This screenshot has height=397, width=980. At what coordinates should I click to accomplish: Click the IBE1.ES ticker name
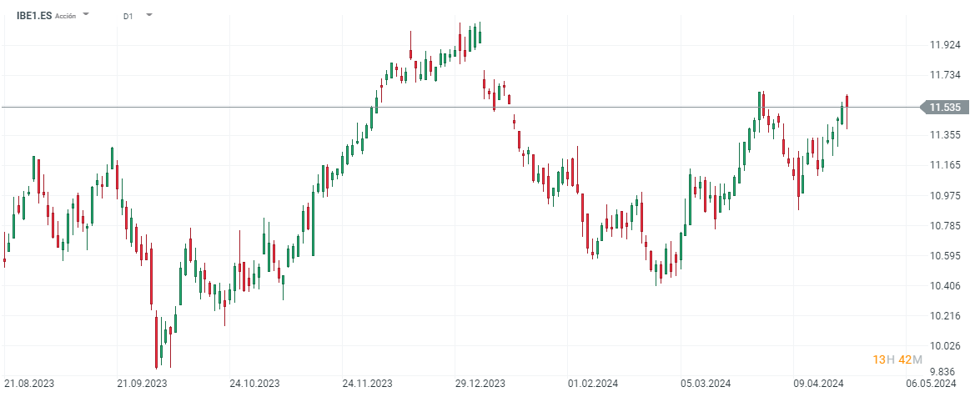(x=34, y=15)
